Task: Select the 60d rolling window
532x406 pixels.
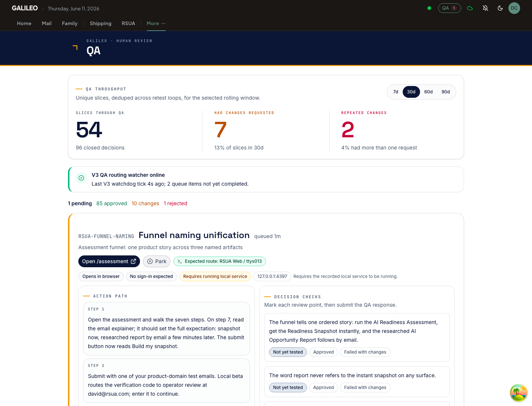Action: 429,92
